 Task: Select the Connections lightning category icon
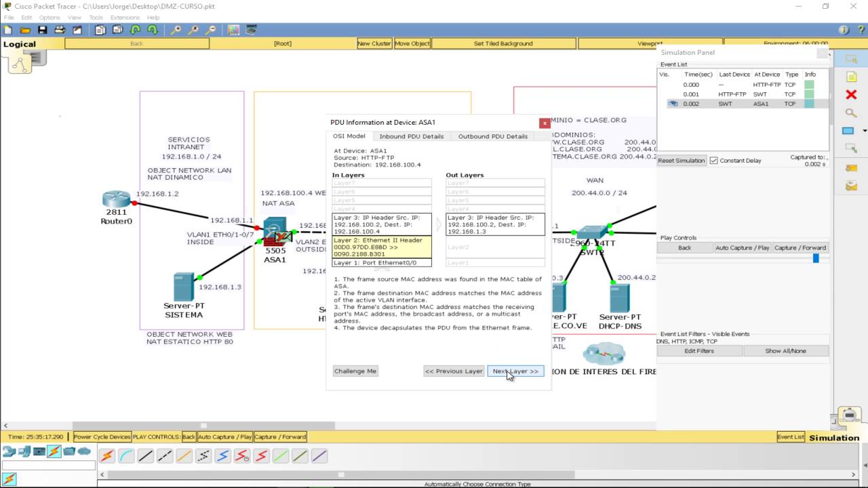[54, 451]
